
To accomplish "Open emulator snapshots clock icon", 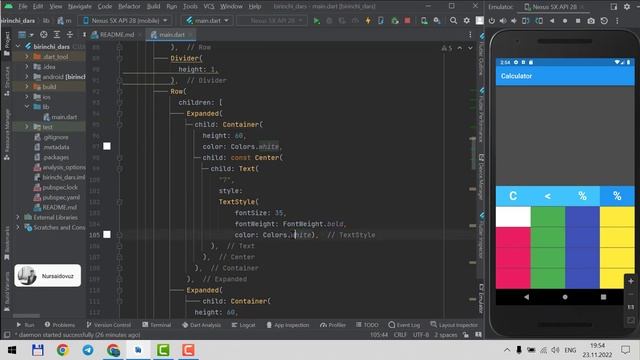I will tap(604, 20).
